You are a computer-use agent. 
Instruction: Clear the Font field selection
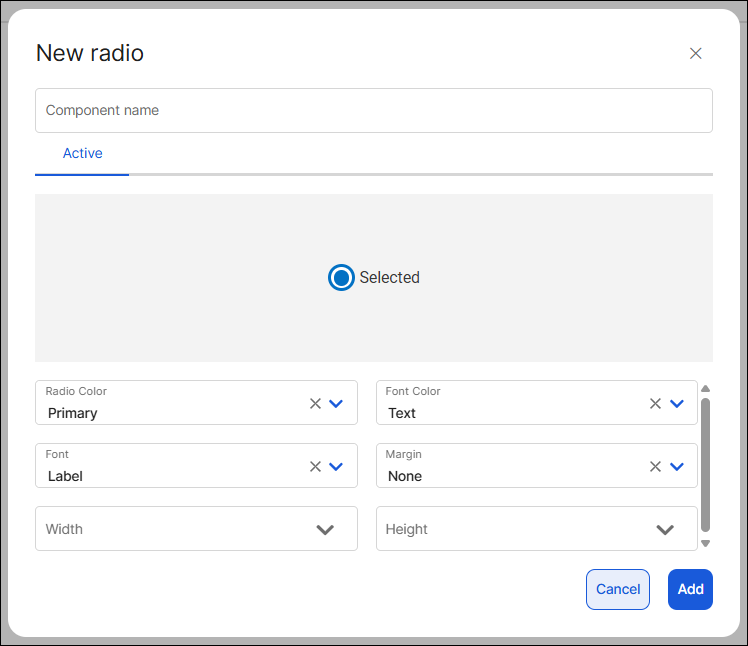coord(315,467)
